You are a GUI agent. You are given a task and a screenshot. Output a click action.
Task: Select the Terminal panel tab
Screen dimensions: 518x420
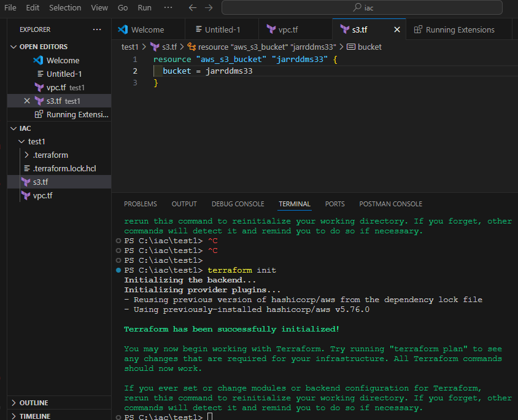295,204
